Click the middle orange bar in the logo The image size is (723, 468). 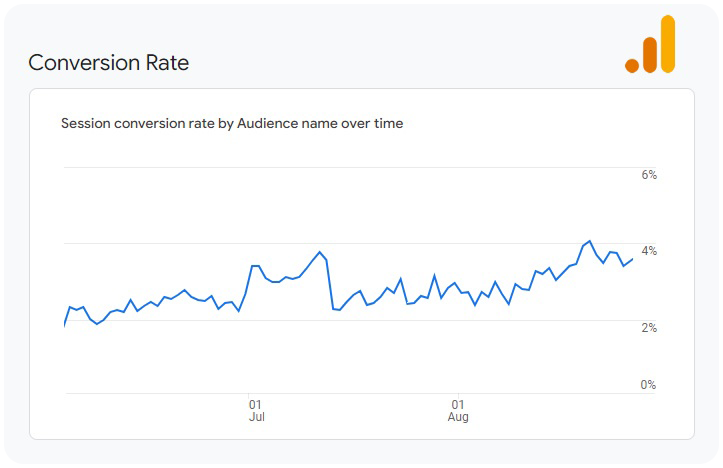pos(650,55)
